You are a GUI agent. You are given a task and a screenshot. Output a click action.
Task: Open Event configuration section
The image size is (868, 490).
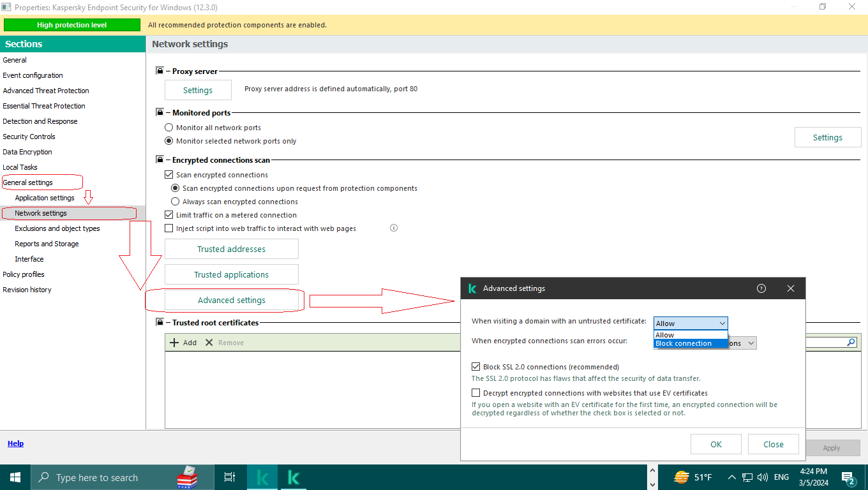point(33,75)
